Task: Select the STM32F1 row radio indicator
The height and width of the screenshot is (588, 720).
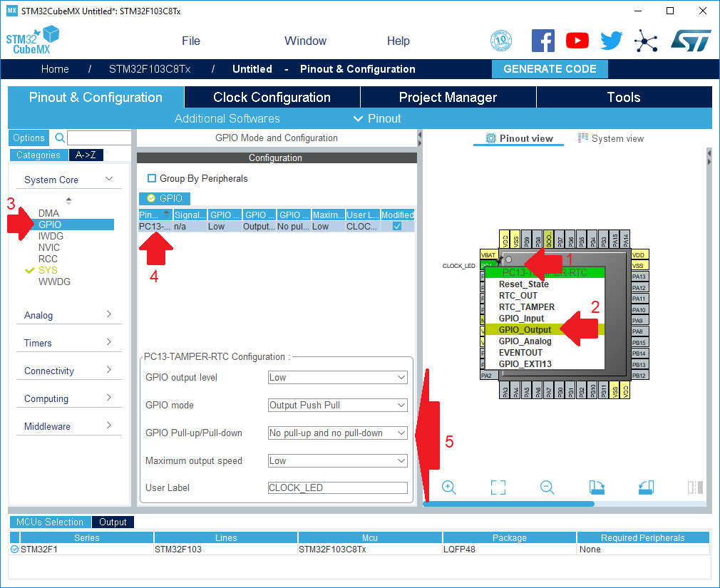Action: point(15,549)
